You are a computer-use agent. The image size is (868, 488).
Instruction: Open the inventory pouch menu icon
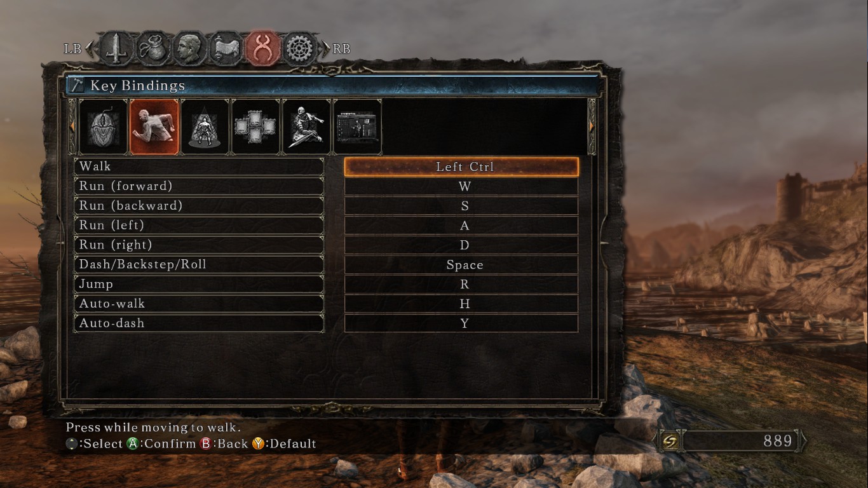coord(153,48)
